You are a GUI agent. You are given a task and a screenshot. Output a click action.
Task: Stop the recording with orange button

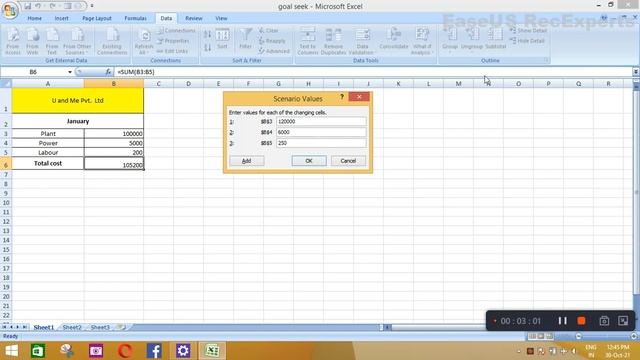pyautogui.click(x=582, y=321)
